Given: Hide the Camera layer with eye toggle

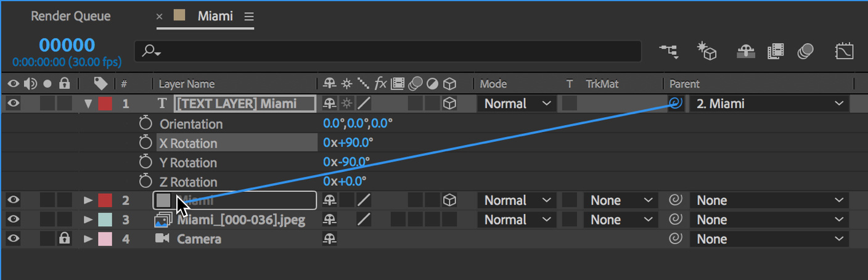Looking at the screenshot, I should tap(13, 239).
